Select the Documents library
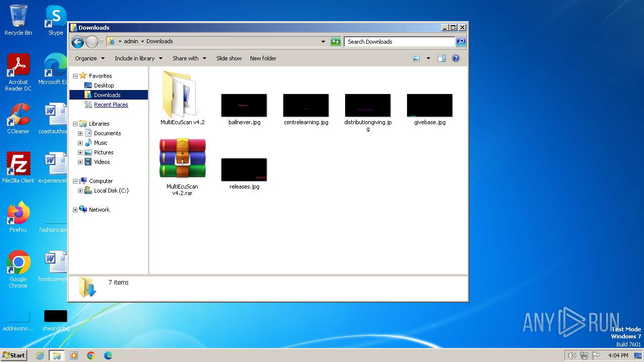 click(x=107, y=133)
